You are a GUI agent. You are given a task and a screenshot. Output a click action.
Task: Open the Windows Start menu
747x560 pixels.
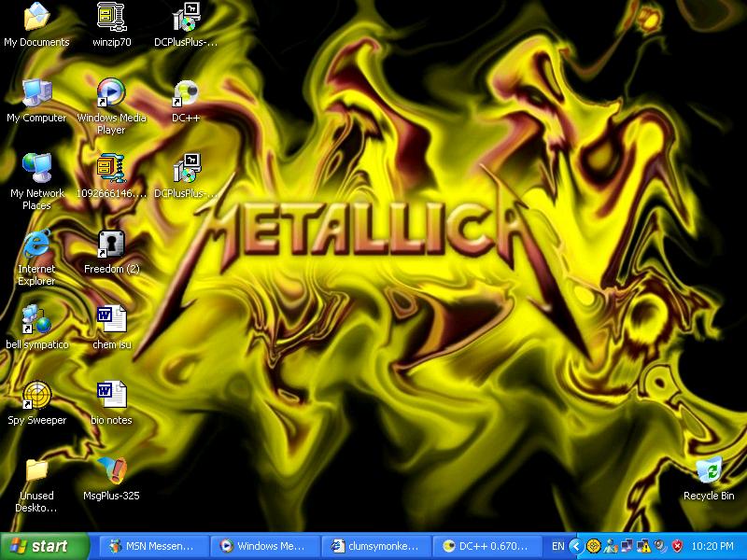45,546
